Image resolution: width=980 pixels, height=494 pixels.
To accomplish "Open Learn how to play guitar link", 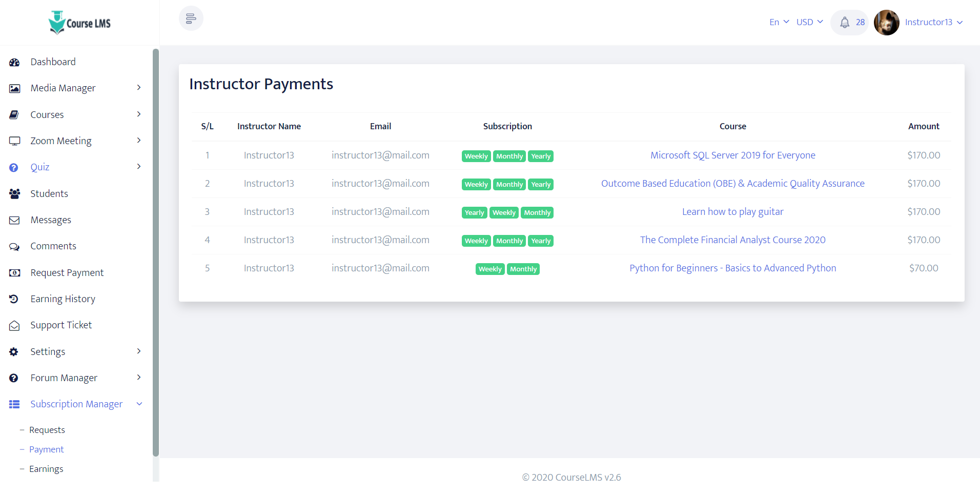I will point(733,212).
